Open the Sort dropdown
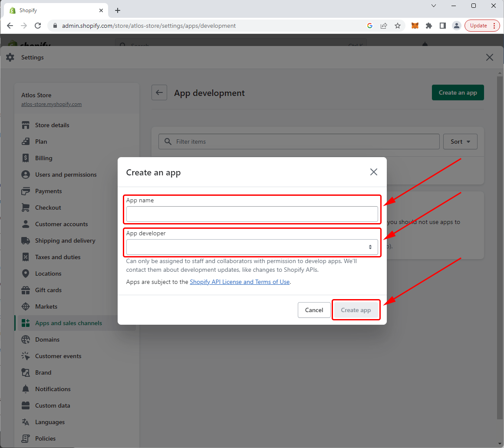The width and height of the screenshot is (504, 448). tap(460, 142)
